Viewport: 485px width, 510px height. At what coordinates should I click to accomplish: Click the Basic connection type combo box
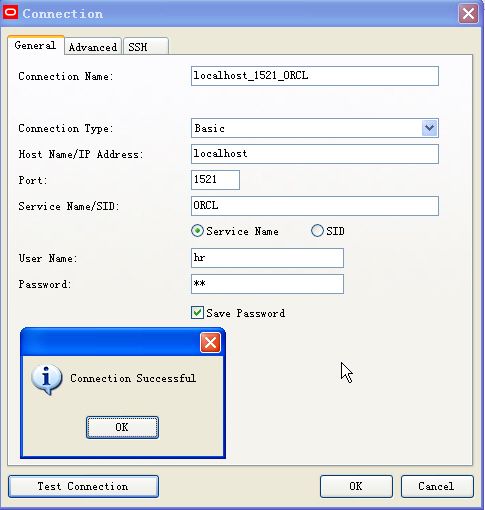pyautogui.click(x=315, y=128)
